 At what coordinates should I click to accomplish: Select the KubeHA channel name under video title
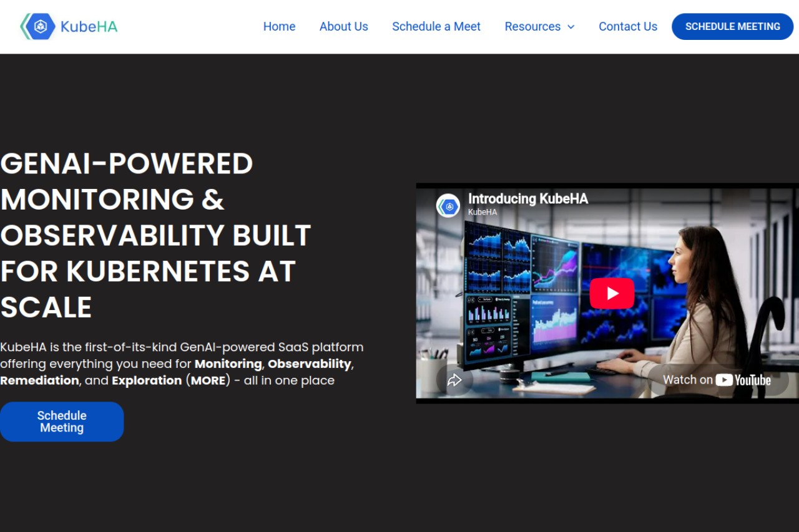point(483,212)
